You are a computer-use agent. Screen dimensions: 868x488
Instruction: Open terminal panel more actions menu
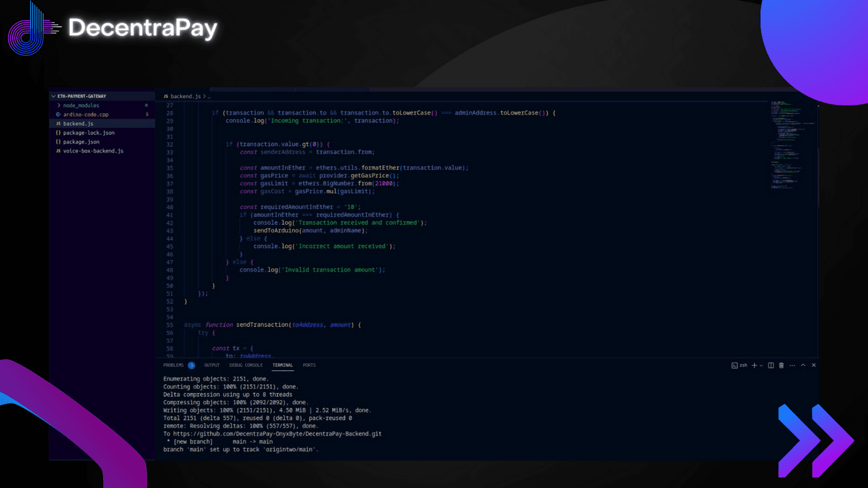(x=793, y=365)
